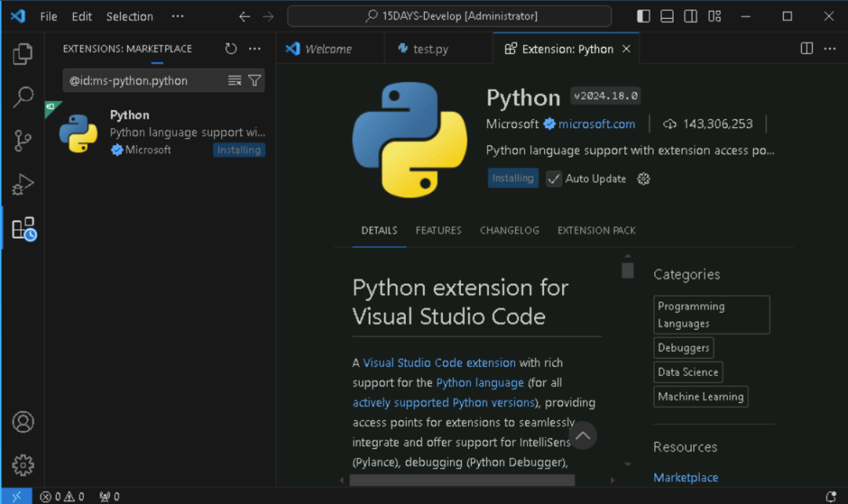Toggle the Auto Update checkbox
The height and width of the screenshot is (504, 848).
point(554,178)
